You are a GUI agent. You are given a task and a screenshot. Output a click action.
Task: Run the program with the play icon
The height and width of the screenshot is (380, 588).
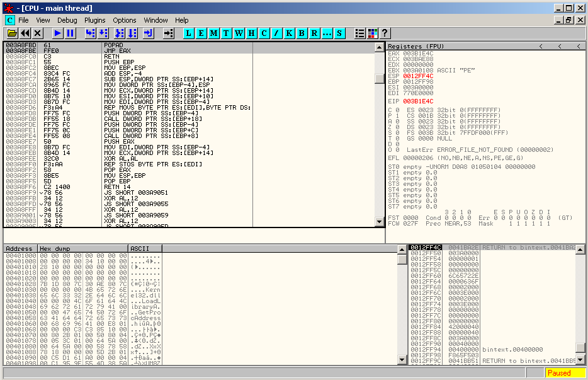click(x=57, y=33)
